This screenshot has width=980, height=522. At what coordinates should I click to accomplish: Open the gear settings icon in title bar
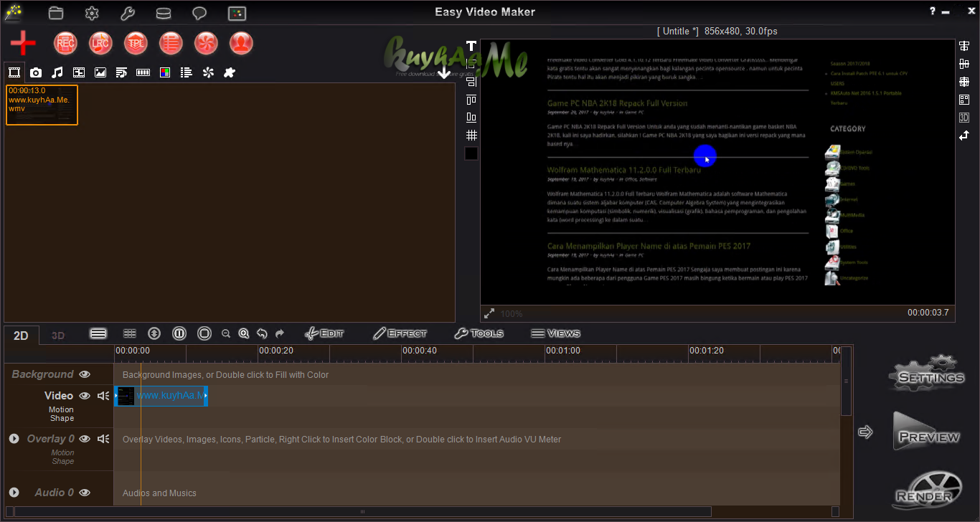click(x=92, y=13)
